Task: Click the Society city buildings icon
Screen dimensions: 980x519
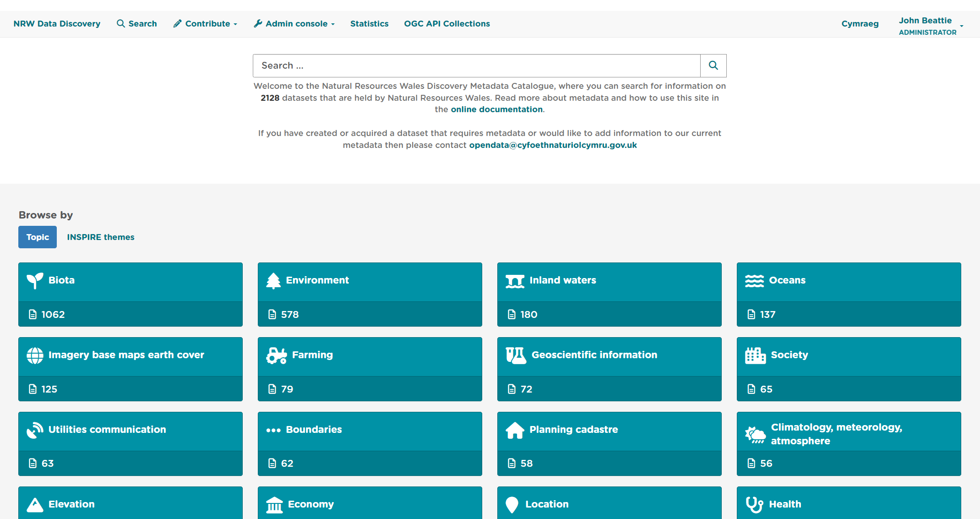Action: tap(755, 355)
